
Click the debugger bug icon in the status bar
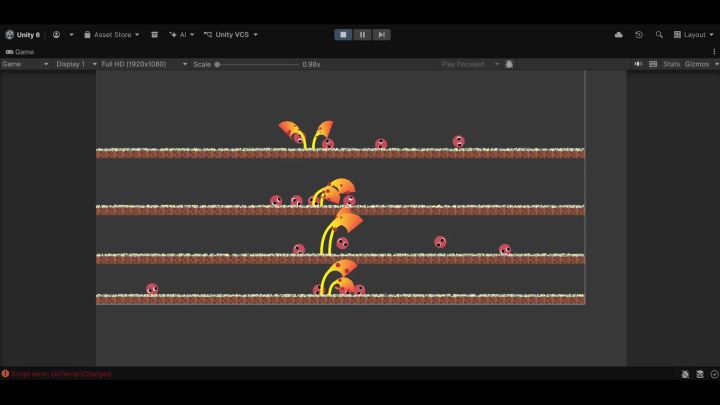point(685,374)
